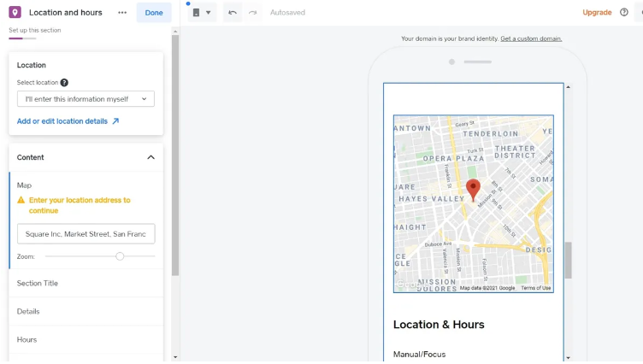
Task: Open the device preview dropdown arrow
Action: [x=209, y=13]
